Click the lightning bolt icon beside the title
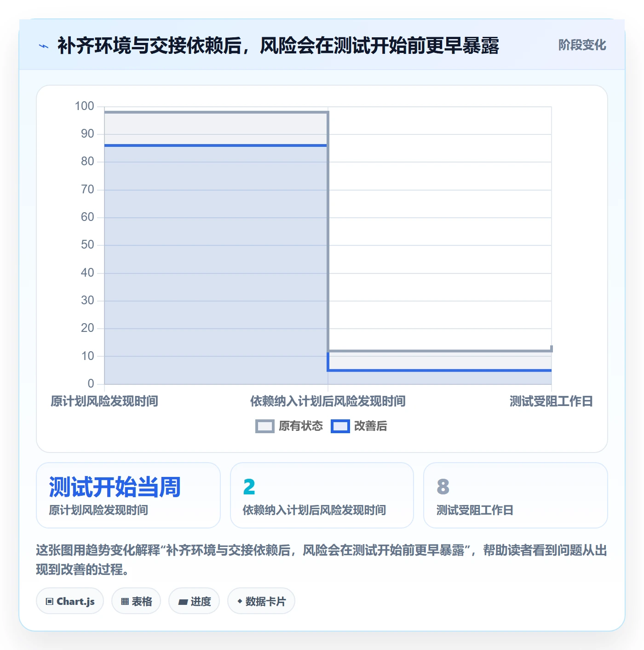 [x=44, y=46]
